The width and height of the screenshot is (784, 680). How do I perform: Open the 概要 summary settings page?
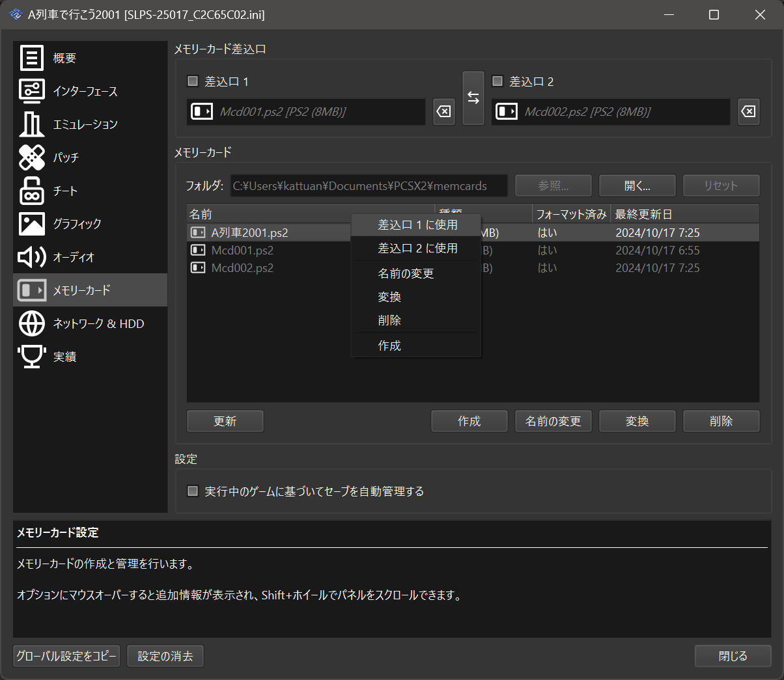coord(90,58)
